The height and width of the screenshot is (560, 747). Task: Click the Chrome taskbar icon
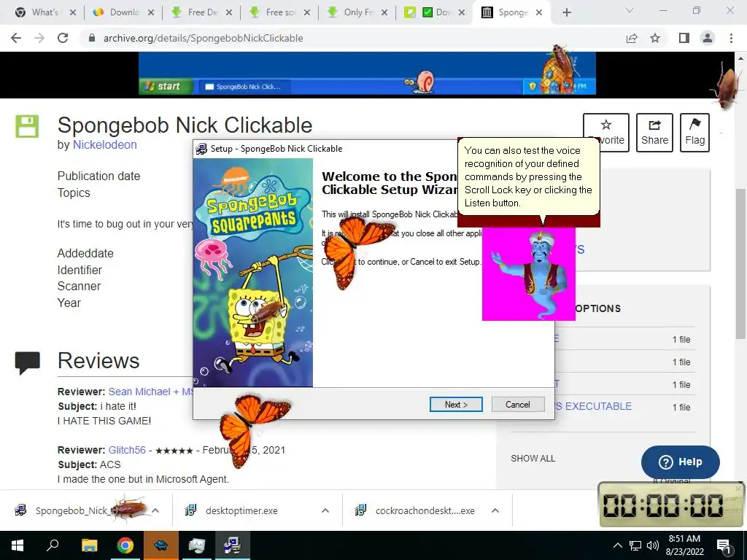[125, 545]
